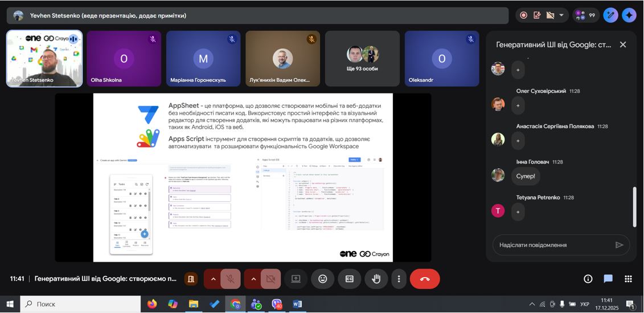Open meeting details info icon

(588, 279)
